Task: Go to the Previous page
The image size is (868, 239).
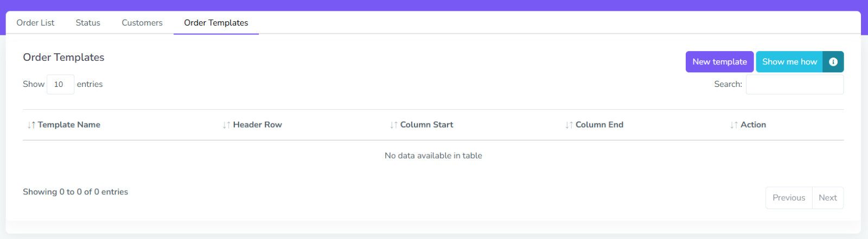Action: click(789, 198)
